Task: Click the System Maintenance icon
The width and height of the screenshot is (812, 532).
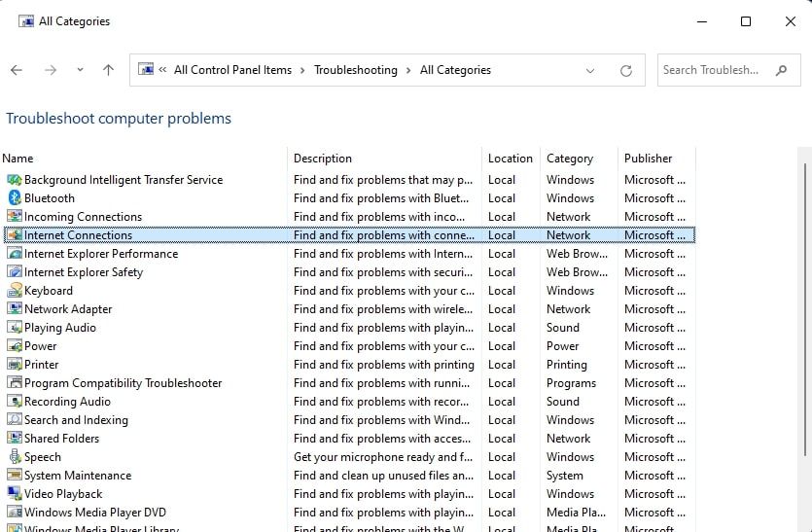Action: click(x=14, y=475)
